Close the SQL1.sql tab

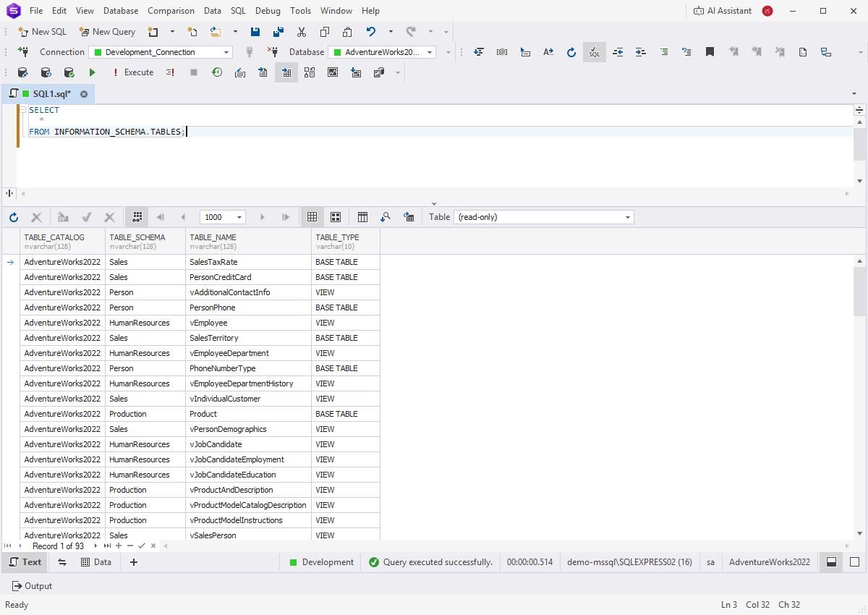(x=84, y=94)
